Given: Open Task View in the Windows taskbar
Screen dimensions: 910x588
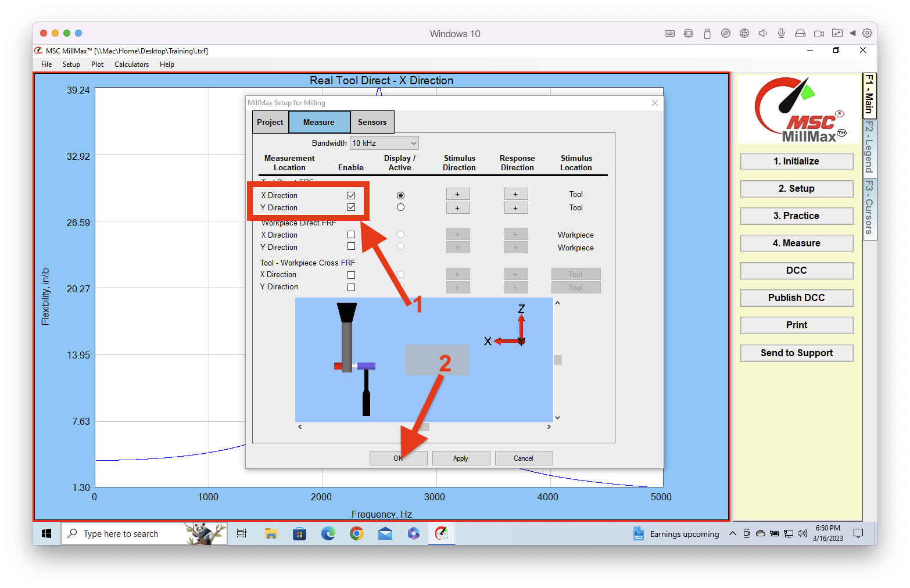Looking at the screenshot, I should (x=242, y=533).
